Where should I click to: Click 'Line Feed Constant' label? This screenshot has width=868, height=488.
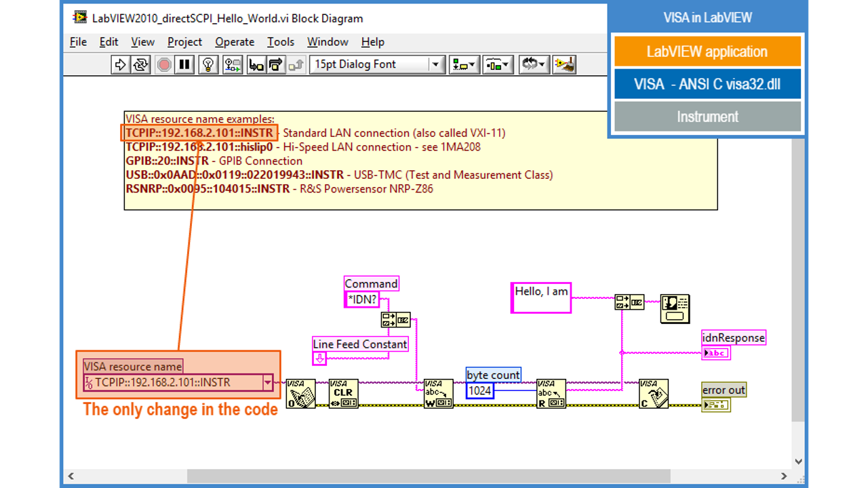(x=360, y=344)
